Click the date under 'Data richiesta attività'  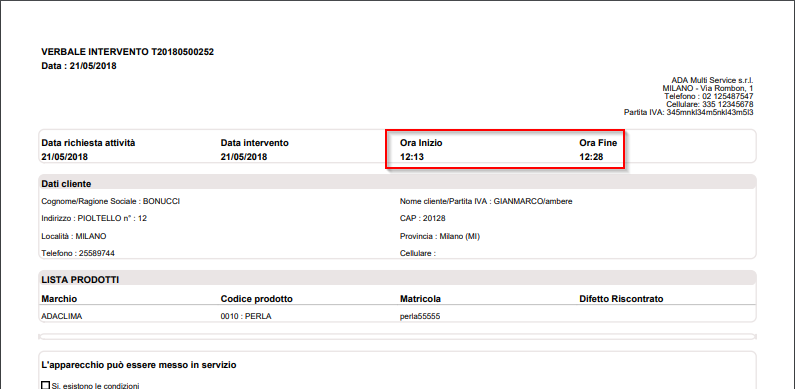click(64, 157)
